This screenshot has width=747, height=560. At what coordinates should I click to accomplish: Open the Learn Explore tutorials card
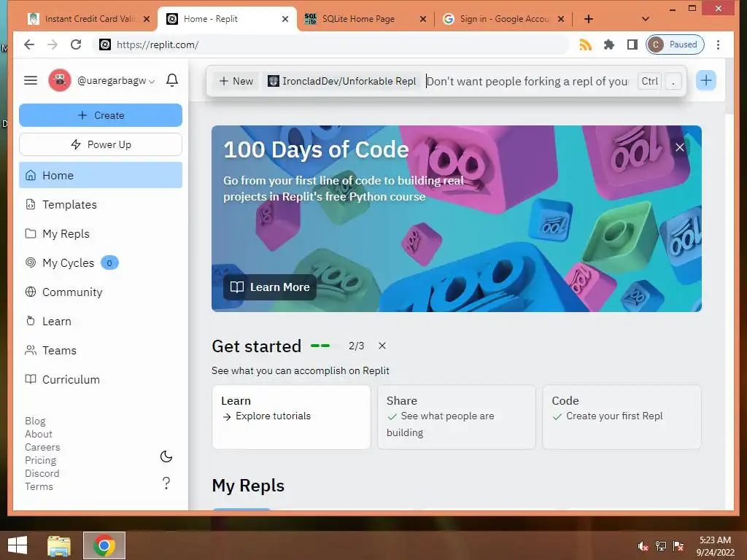(x=291, y=417)
